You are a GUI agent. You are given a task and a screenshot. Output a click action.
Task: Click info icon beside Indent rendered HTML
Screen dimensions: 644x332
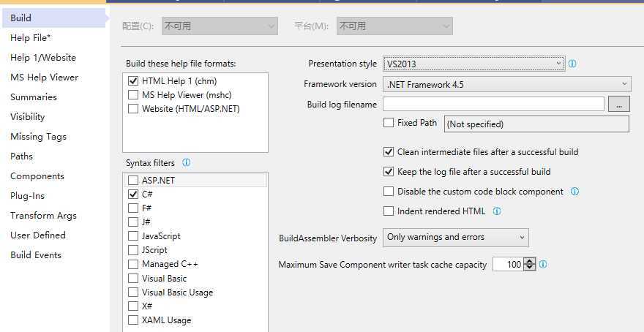tap(497, 211)
